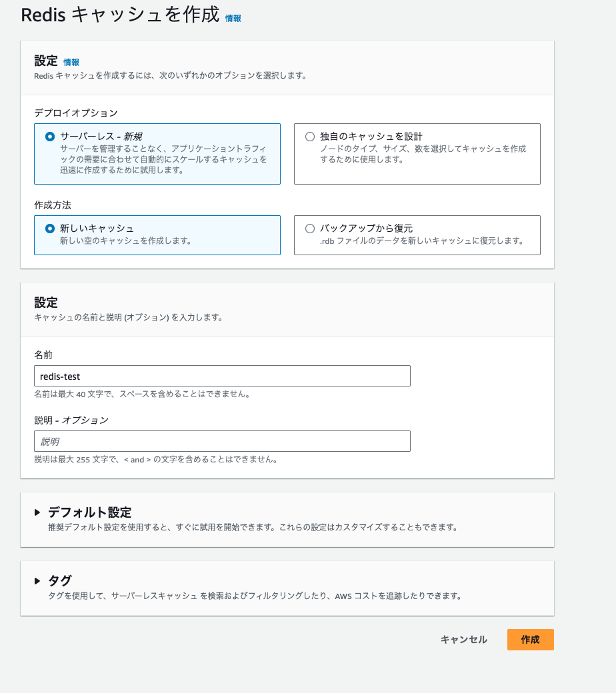Select the サーバーレス deploy option radio button
Screen dimensions: 616x693
coord(49,137)
